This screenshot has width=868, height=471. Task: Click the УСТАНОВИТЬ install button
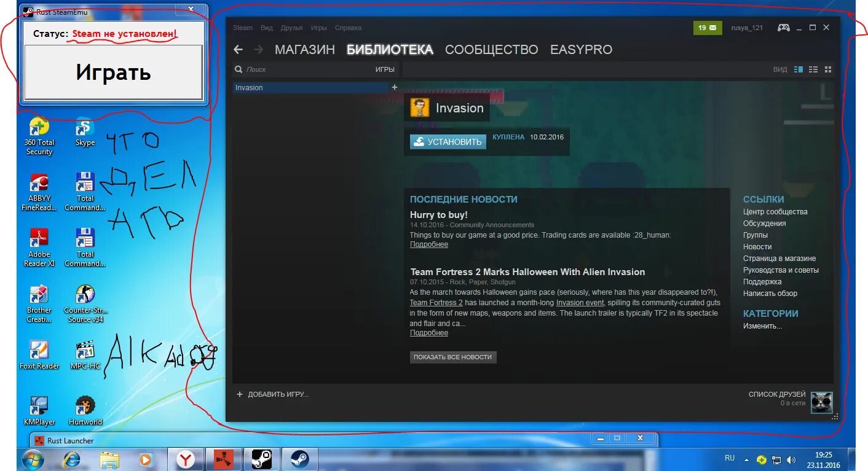pos(448,142)
